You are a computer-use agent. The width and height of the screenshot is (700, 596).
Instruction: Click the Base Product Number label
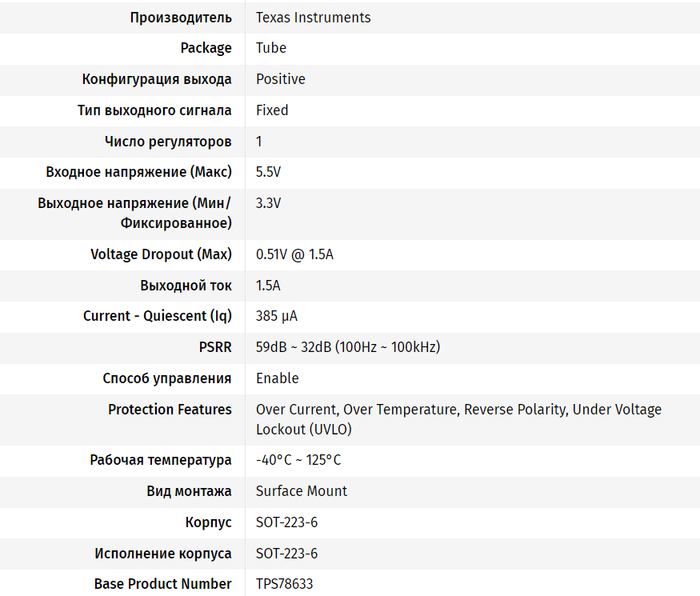click(162, 584)
